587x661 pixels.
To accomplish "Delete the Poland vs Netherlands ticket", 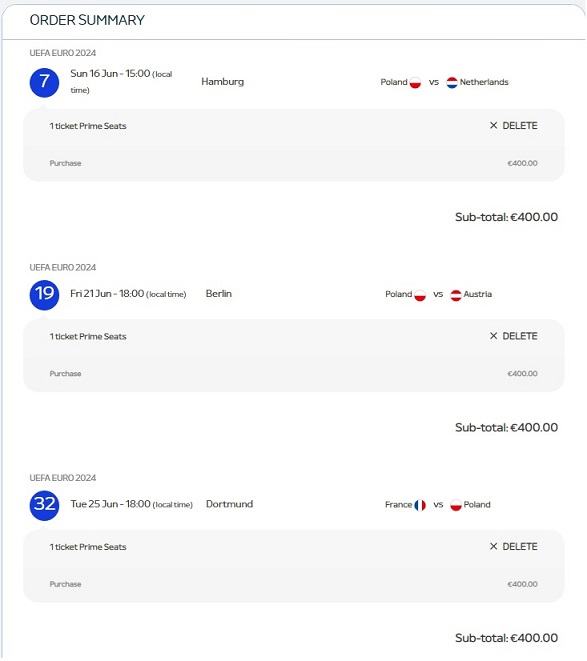I will (x=514, y=126).
